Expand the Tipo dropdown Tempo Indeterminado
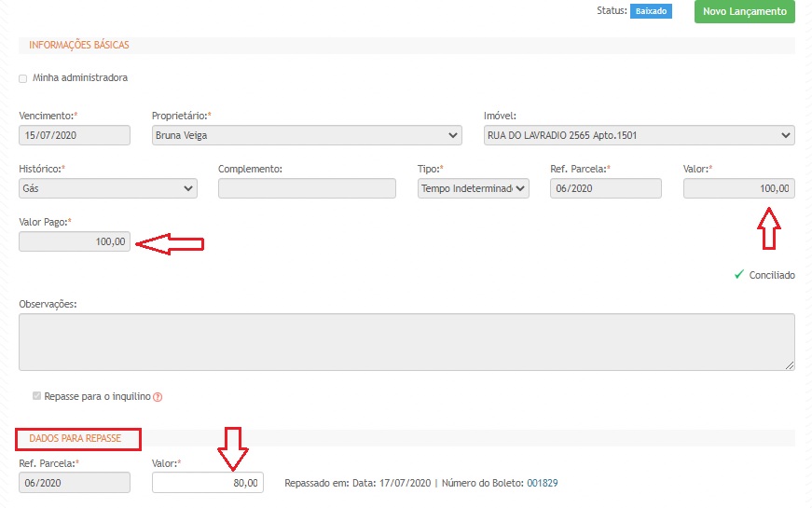The height and width of the screenshot is (508, 812). (x=474, y=188)
